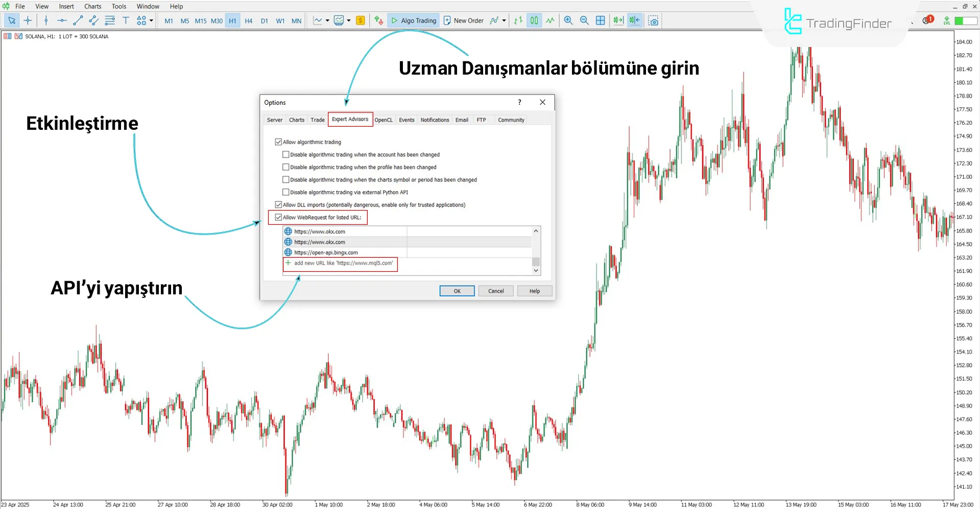The height and width of the screenshot is (509, 980).
Task: Draw a vertical line on the chart
Action: pos(46,20)
